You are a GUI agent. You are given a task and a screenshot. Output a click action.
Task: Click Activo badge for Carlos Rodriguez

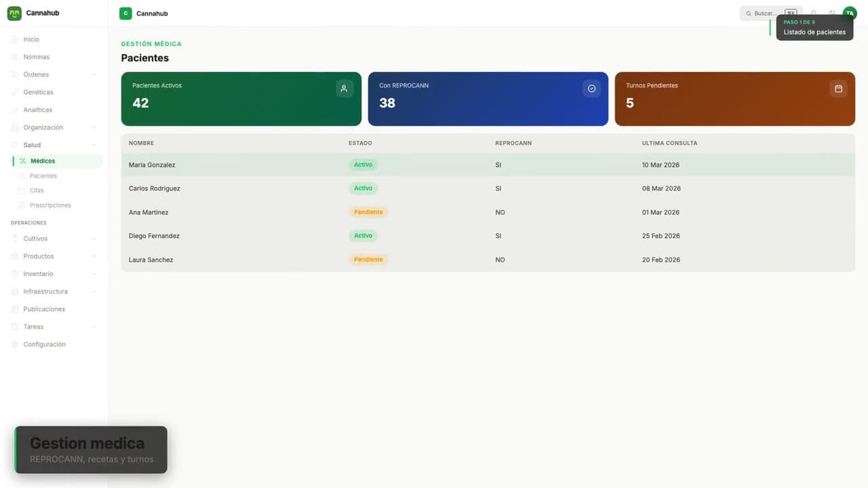click(363, 188)
